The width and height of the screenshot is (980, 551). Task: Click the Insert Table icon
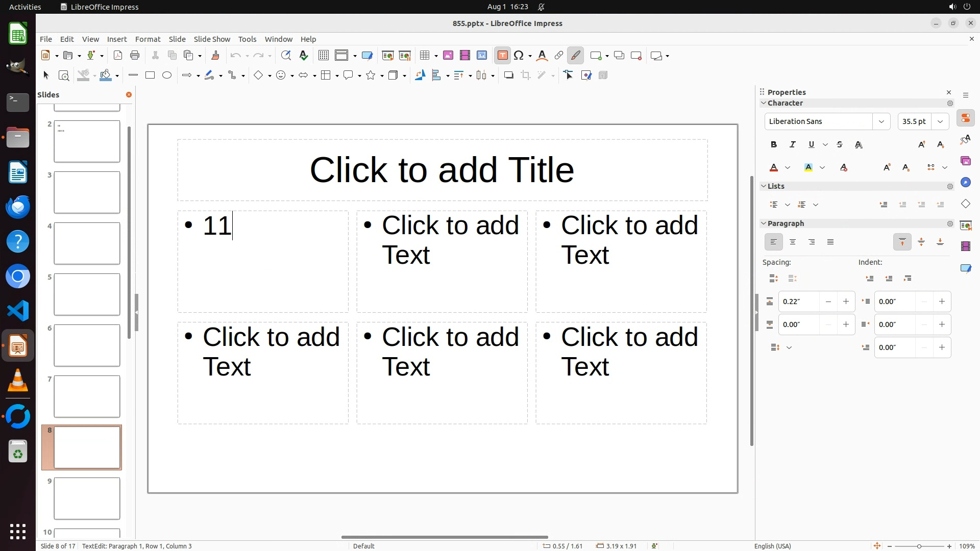coord(424,56)
